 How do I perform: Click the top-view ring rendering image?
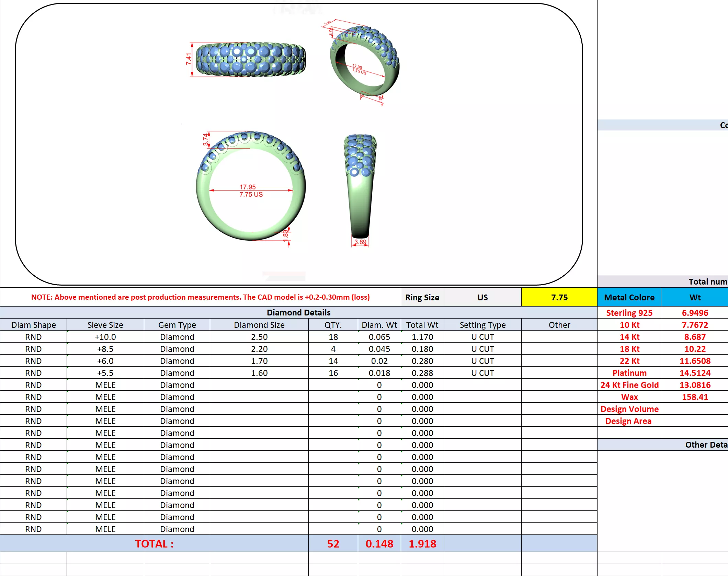point(250,59)
